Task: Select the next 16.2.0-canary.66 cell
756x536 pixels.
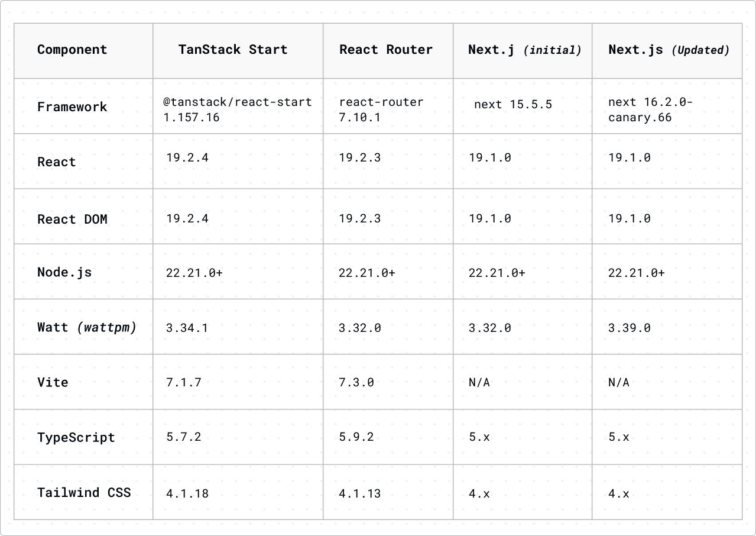Action: click(650, 109)
